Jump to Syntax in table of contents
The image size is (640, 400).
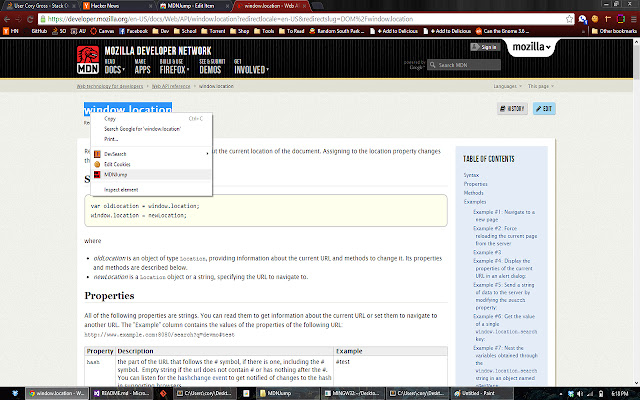471,175
